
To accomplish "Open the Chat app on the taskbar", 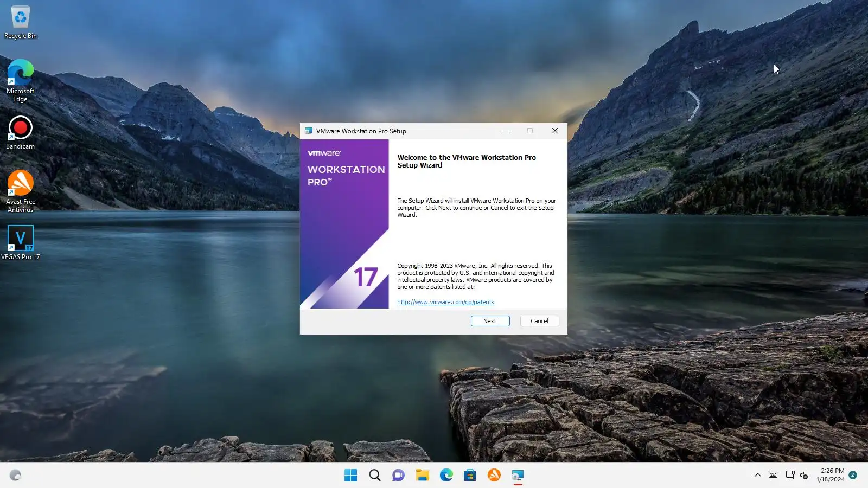I will [399, 476].
